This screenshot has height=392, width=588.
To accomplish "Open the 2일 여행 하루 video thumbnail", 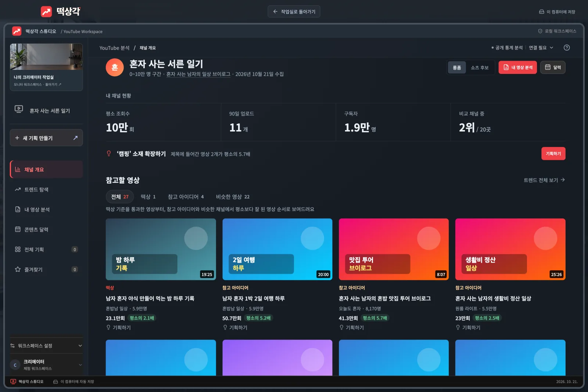I will coord(277,249).
